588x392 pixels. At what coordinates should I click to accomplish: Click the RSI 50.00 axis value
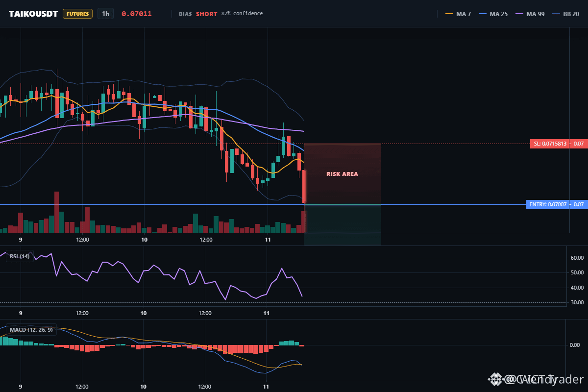[577, 272]
